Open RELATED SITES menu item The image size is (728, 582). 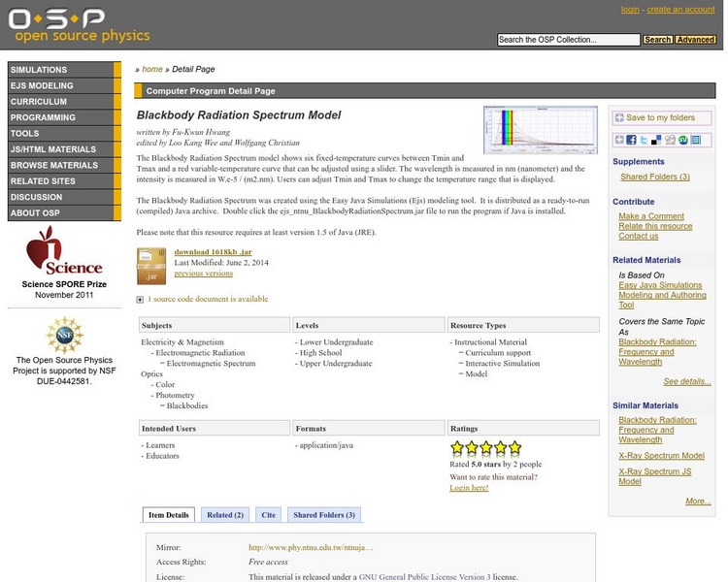(64, 181)
